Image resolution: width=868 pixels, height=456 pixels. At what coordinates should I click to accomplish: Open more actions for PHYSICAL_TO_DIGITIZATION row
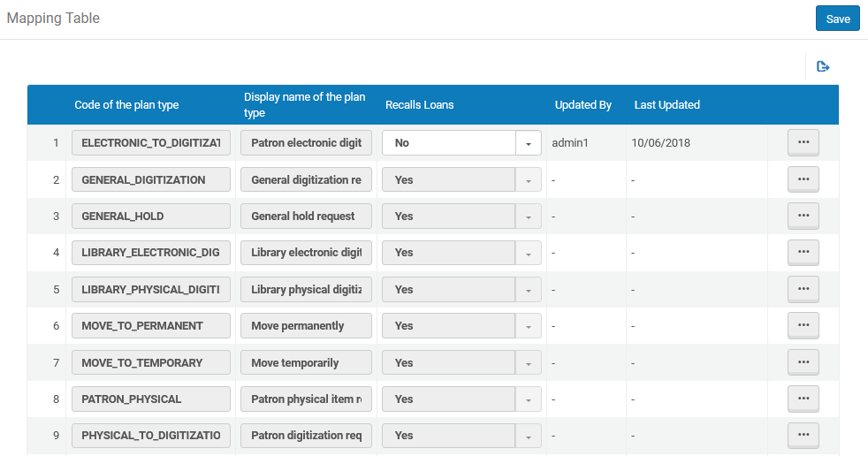click(x=803, y=436)
